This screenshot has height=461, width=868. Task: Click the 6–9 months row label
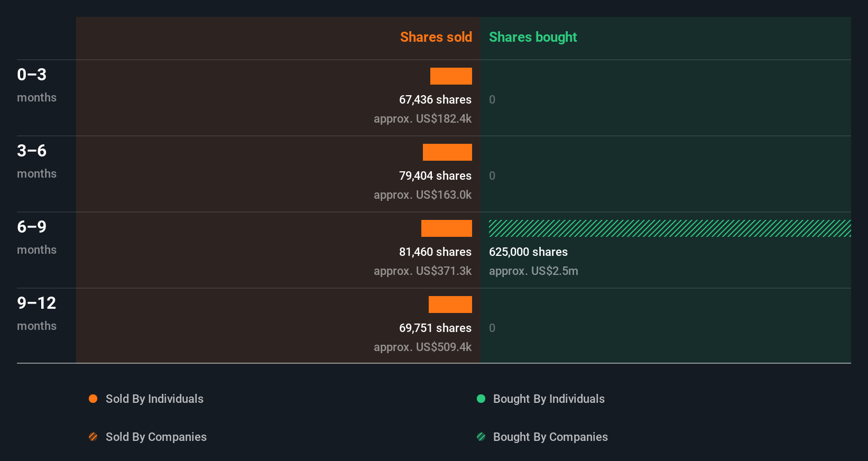pyautogui.click(x=36, y=237)
